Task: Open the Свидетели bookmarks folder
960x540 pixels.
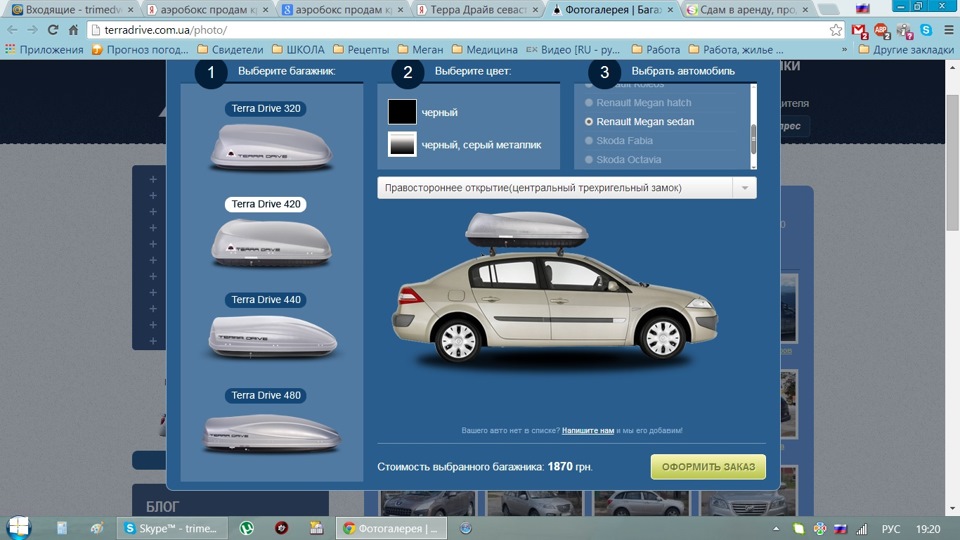Action: (230, 50)
